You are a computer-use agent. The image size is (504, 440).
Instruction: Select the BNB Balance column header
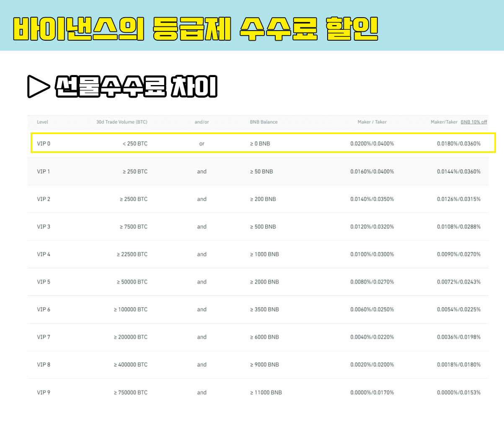tap(264, 122)
